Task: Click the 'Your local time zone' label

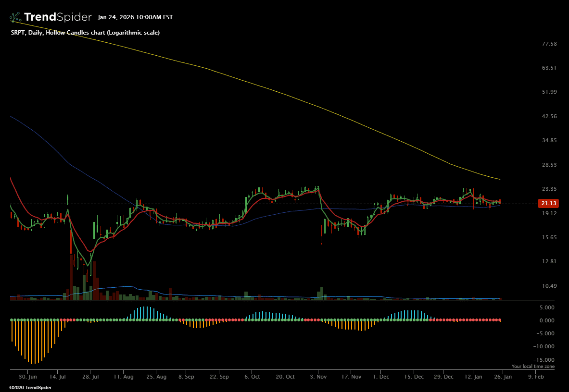Action: click(533, 367)
